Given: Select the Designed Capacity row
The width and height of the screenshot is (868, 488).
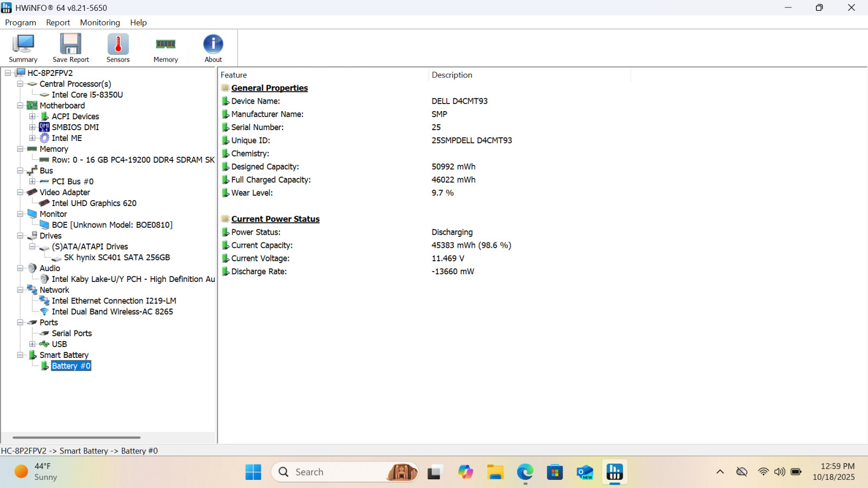Looking at the screenshot, I should pyautogui.click(x=425, y=166).
